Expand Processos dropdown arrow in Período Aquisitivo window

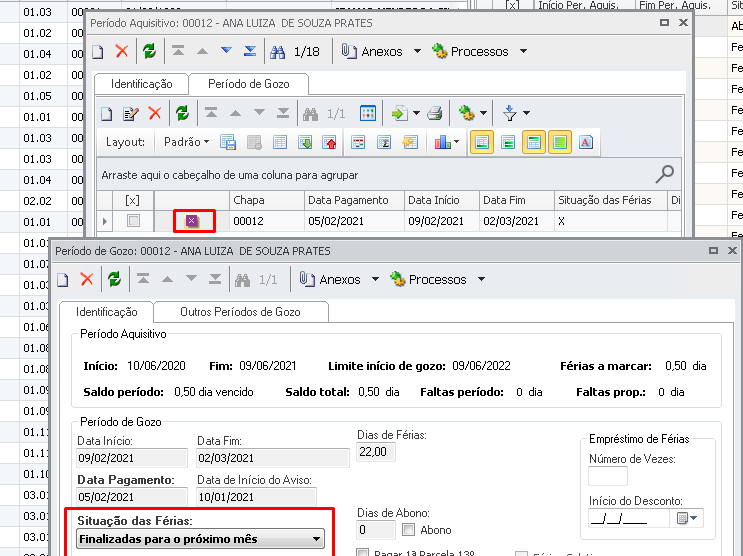[524, 51]
